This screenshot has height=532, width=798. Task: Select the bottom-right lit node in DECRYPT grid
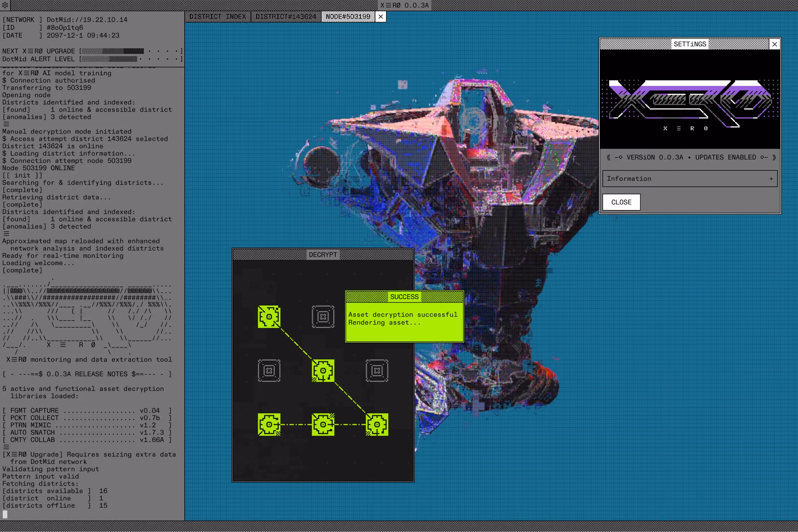pos(377,425)
